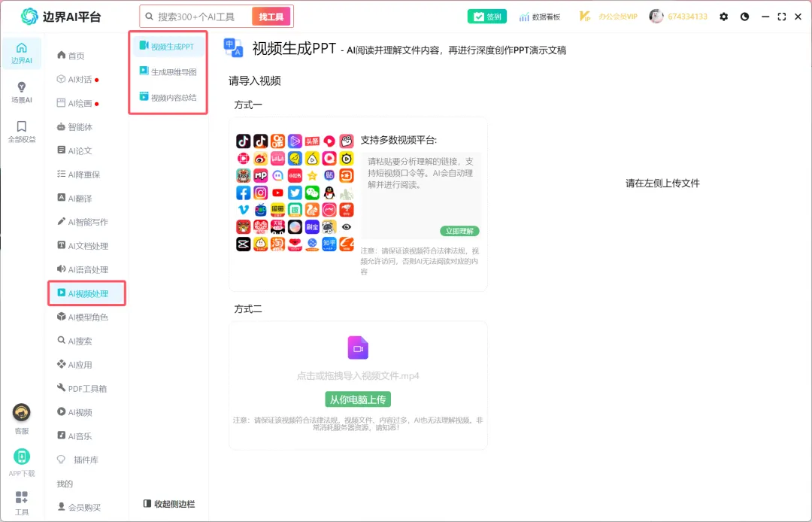
Task: Toggle dark mode theme icon
Action: point(744,17)
